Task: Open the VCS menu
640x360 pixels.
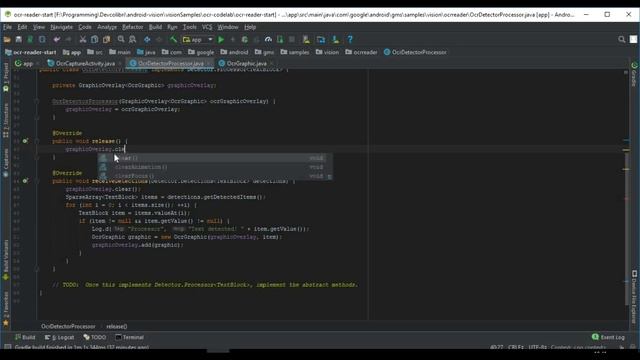Action: pyautogui.click(x=207, y=27)
